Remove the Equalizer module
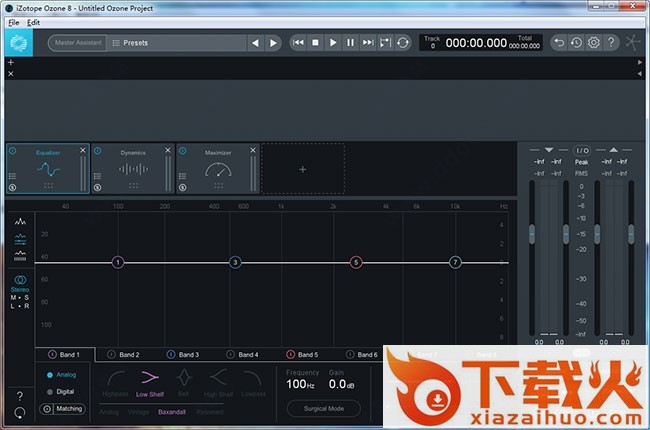The height and width of the screenshot is (430, 650). pos(82,150)
